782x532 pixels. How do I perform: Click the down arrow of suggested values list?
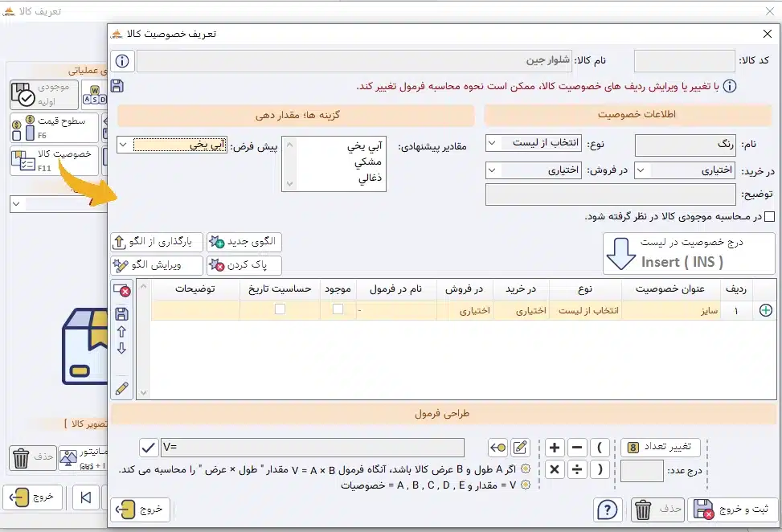[289, 184]
